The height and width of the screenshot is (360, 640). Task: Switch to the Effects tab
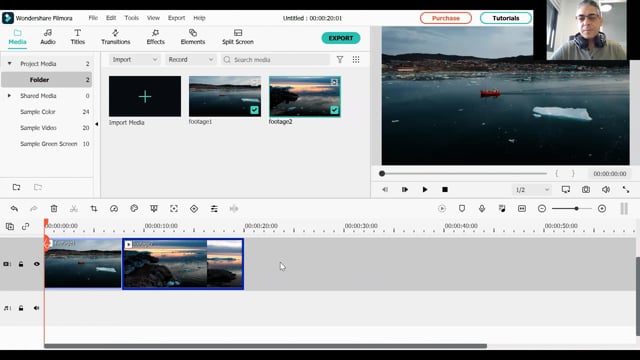tap(156, 37)
